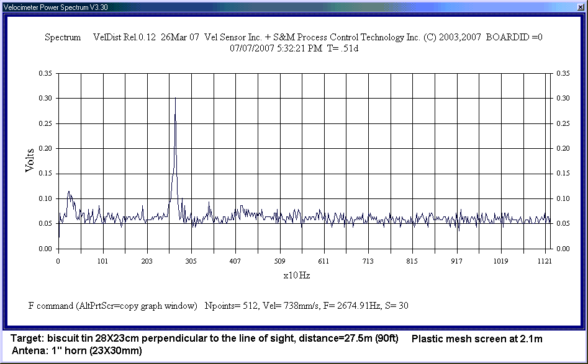Click the Volts axis label
This screenshot has height=364, width=588.
tap(30, 160)
